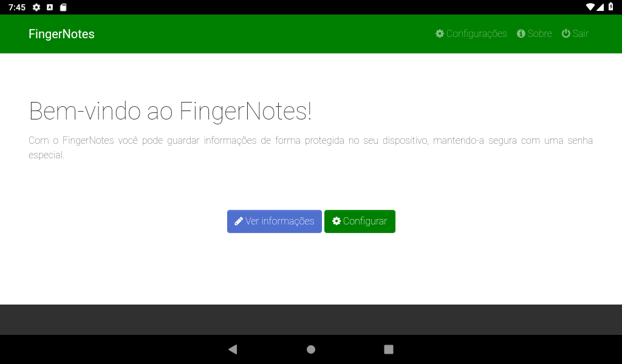Tap the settings gear in status bar
This screenshot has height=364, width=622.
(36, 7)
